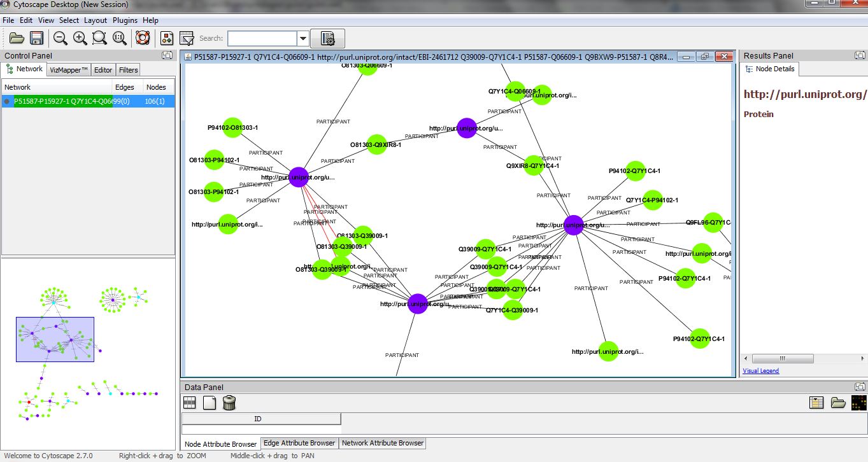Click the Visual Legend link
The width and height of the screenshot is (868, 462).
pos(760,371)
